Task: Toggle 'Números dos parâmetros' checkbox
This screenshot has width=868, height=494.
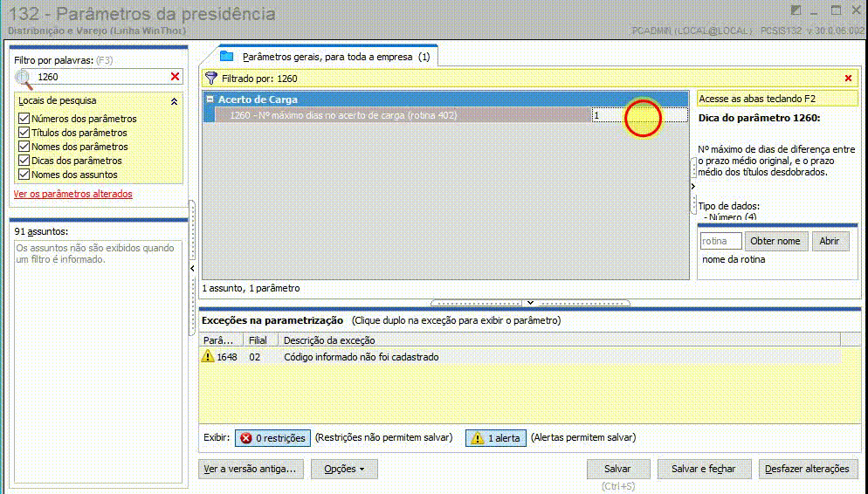Action: (24, 119)
